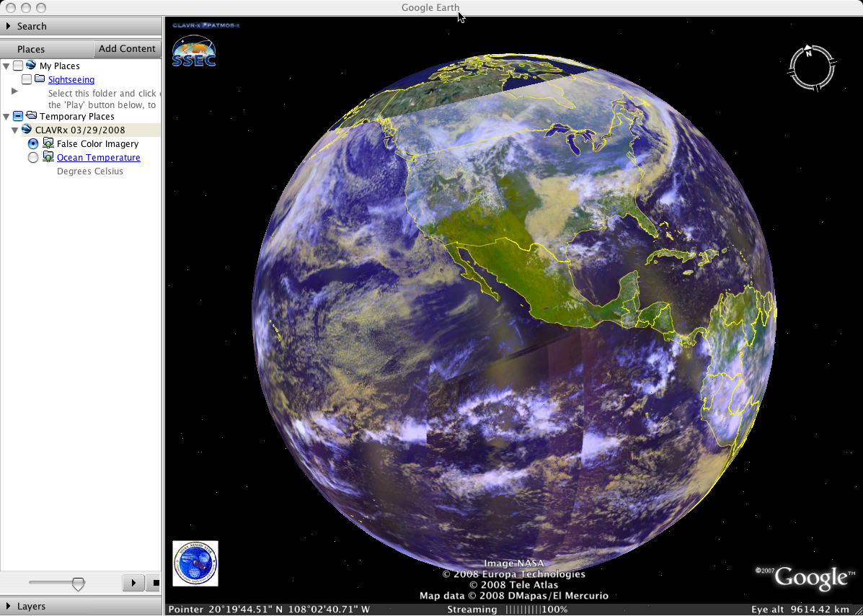Click the CLAVR-x PATMOS-x banner text
The width and height of the screenshot is (863, 616).
(x=206, y=25)
